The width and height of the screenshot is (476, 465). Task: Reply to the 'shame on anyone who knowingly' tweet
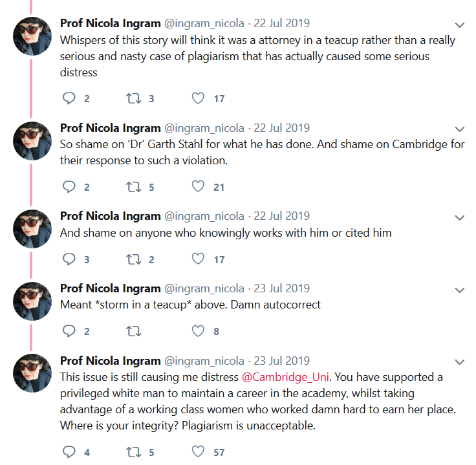(69, 259)
